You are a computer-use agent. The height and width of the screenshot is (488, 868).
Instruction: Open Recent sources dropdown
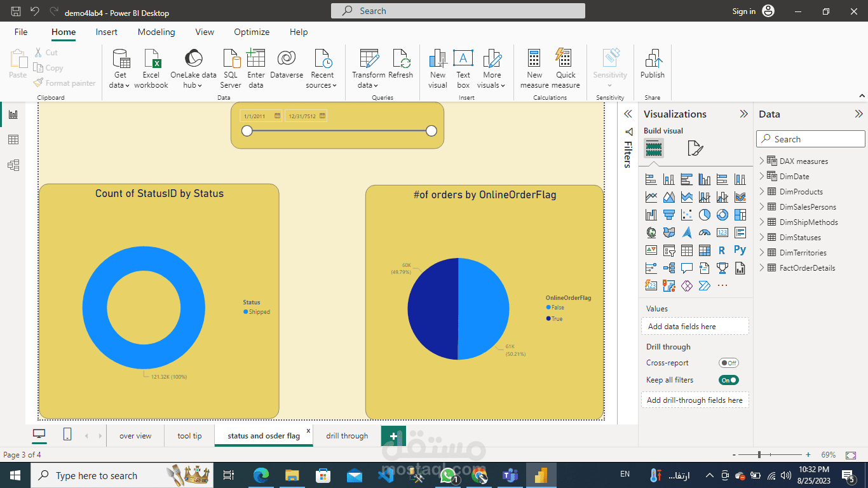click(x=322, y=69)
